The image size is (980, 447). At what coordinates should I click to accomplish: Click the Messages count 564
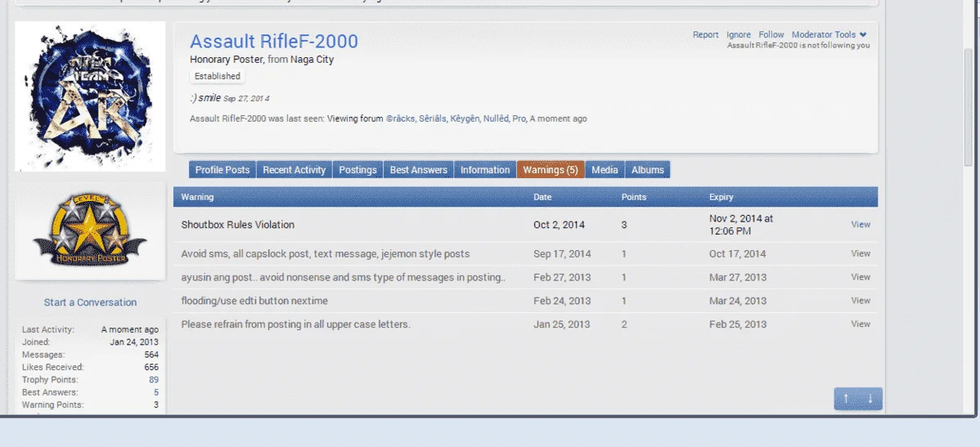151,355
